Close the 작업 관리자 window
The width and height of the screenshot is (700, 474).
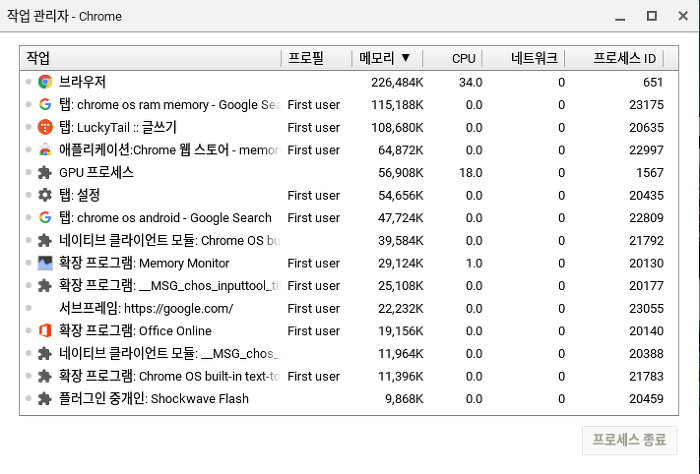coord(683,16)
